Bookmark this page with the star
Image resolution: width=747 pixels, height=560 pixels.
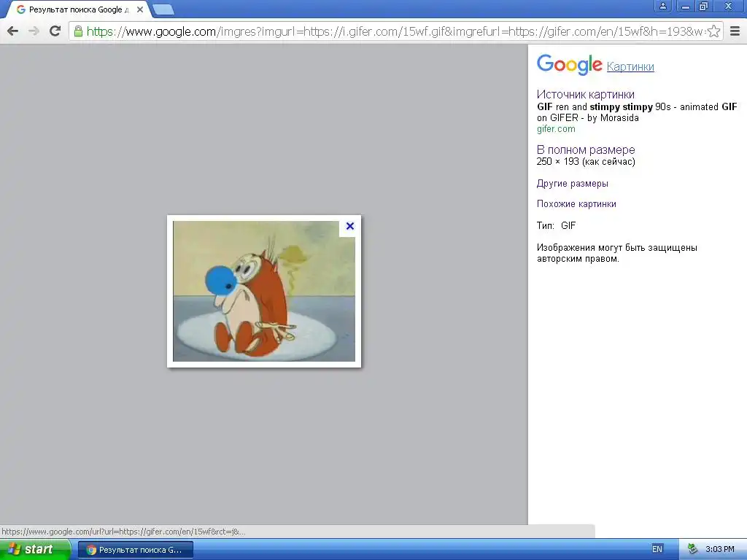tap(713, 31)
